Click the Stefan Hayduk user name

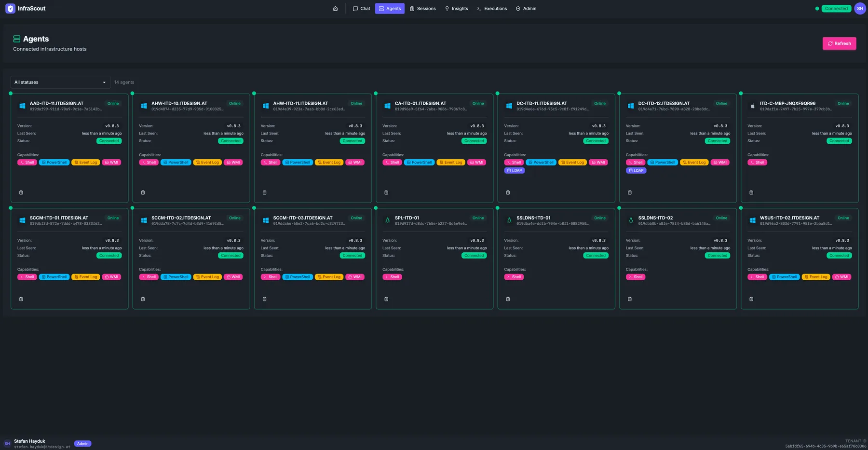click(29, 441)
